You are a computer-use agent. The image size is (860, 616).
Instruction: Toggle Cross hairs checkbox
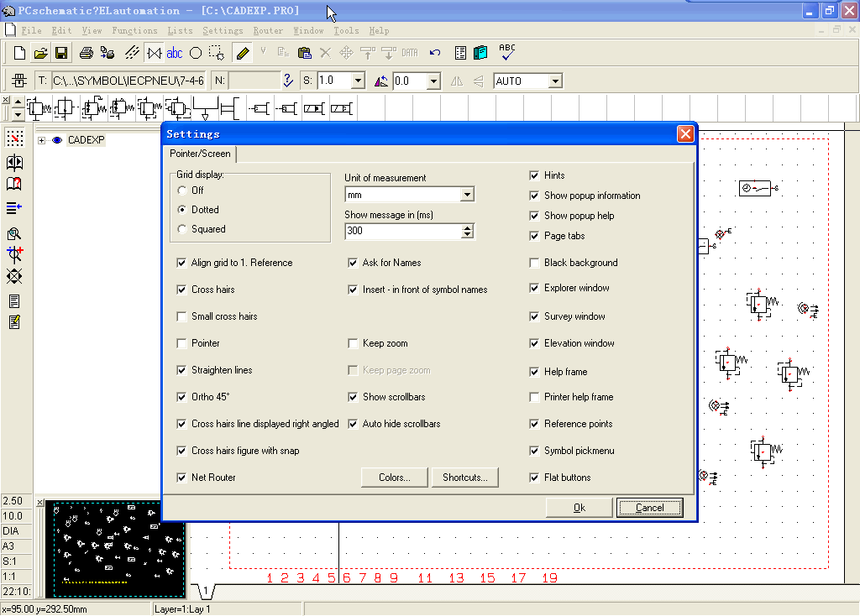click(181, 290)
